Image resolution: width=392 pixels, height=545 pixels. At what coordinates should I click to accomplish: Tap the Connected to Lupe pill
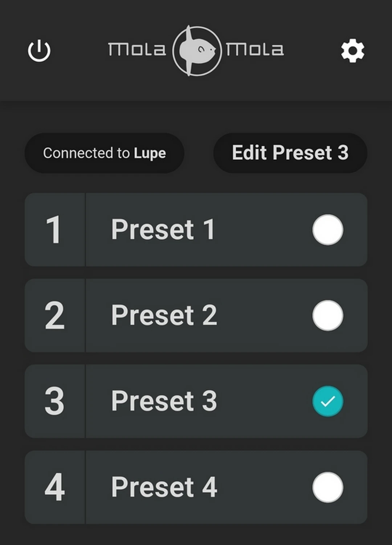pos(104,153)
